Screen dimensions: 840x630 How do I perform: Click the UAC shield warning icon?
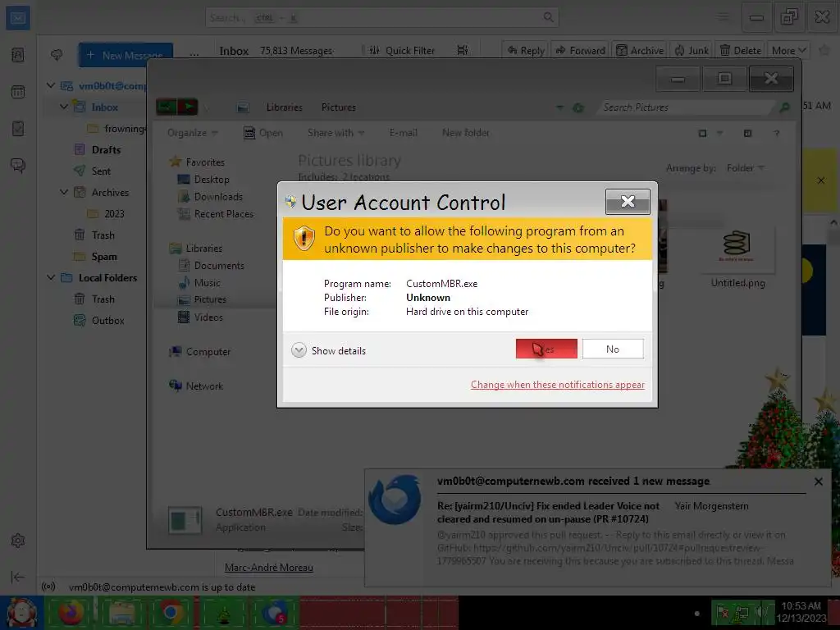pyautogui.click(x=304, y=239)
